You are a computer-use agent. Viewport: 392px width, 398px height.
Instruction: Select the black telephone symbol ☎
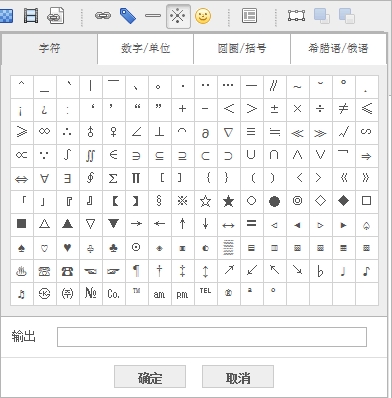coord(67,270)
